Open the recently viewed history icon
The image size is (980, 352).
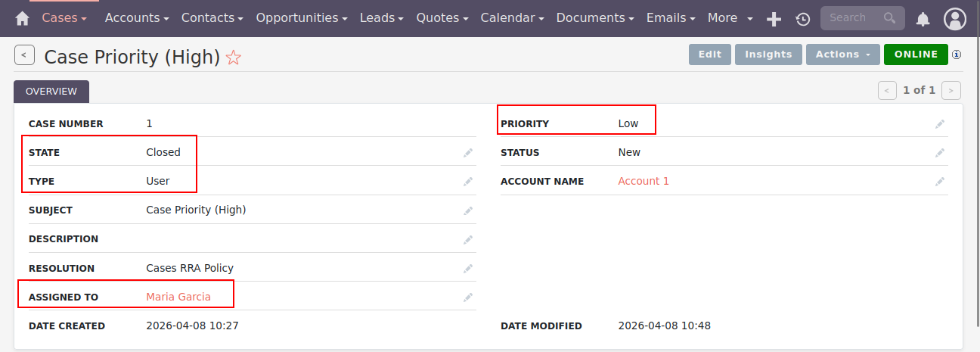(803, 19)
